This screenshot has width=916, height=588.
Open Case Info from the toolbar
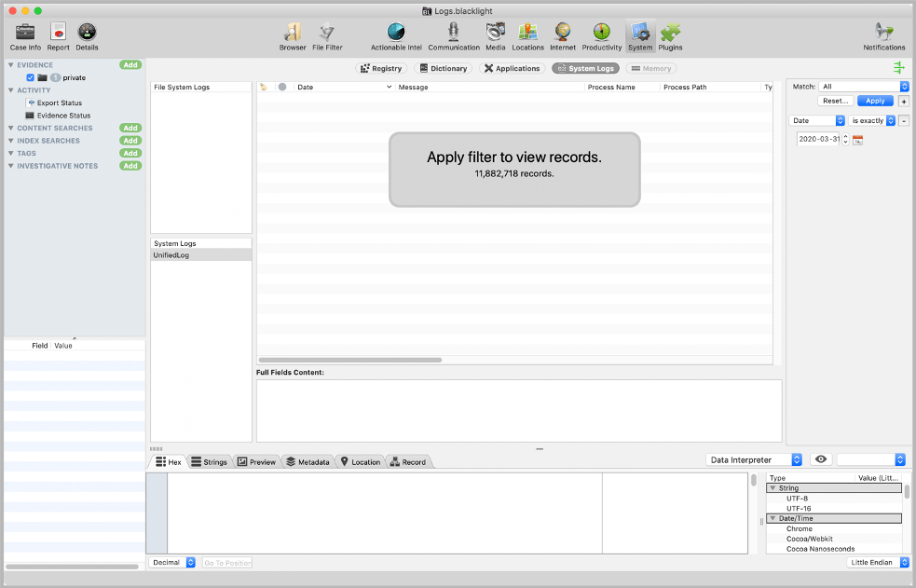coord(25,36)
